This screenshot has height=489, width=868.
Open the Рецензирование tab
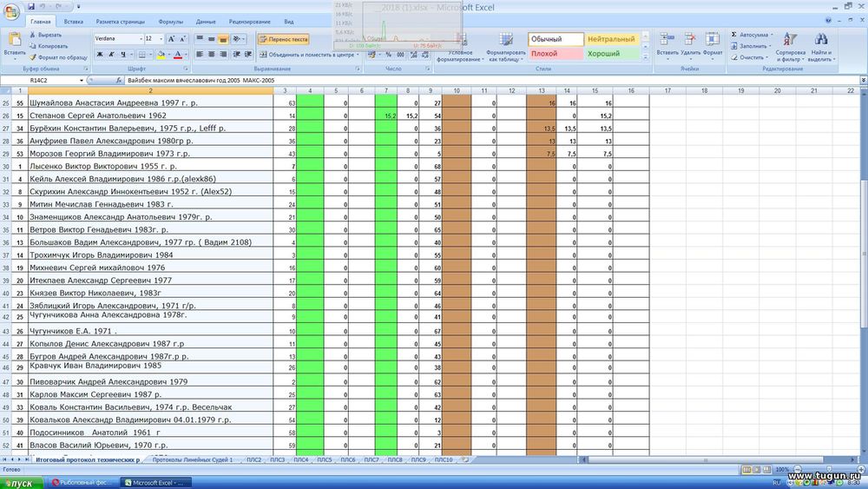[x=250, y=22]
